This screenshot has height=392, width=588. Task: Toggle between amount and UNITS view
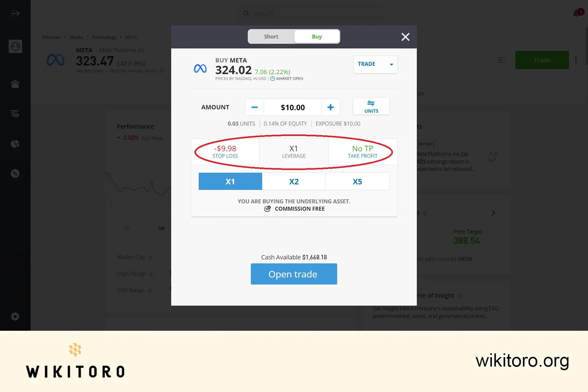coord(371,106)
